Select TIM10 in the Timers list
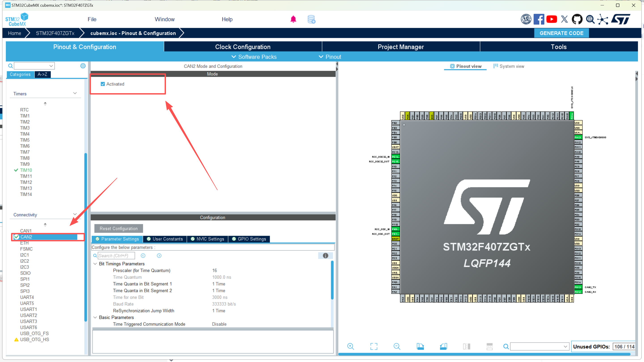The width and height of the screenshot is (644, 362). [x=26, y=170]
